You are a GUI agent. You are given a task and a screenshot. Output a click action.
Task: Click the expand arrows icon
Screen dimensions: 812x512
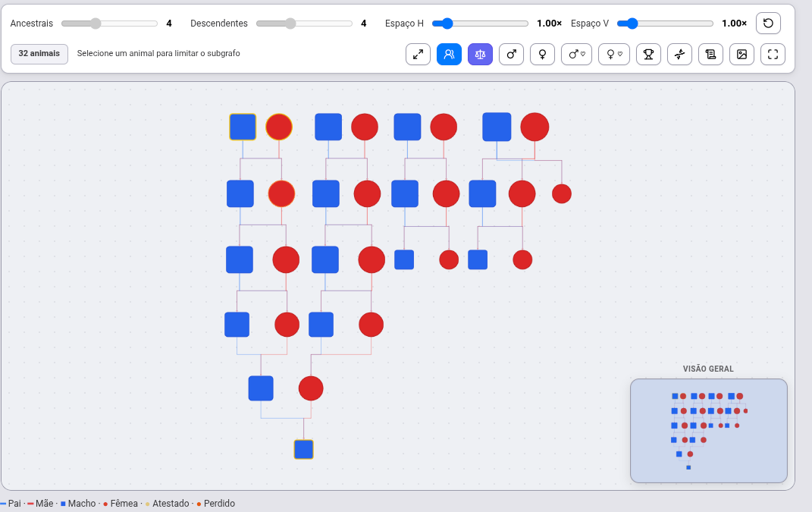[x=418, y=54]
